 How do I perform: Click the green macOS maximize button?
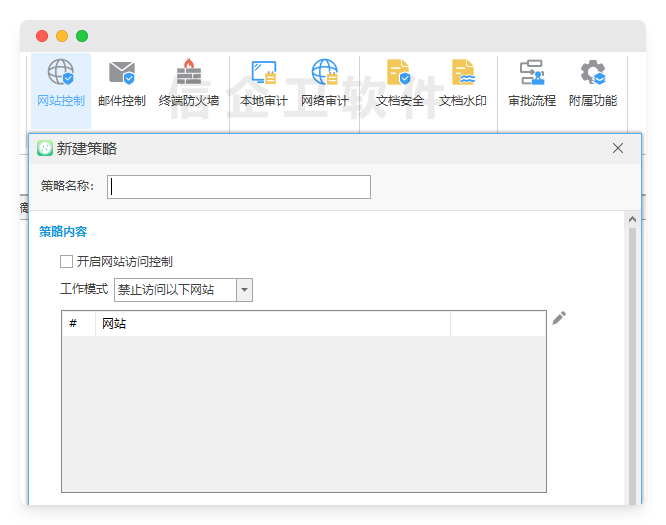click(82, 36)
